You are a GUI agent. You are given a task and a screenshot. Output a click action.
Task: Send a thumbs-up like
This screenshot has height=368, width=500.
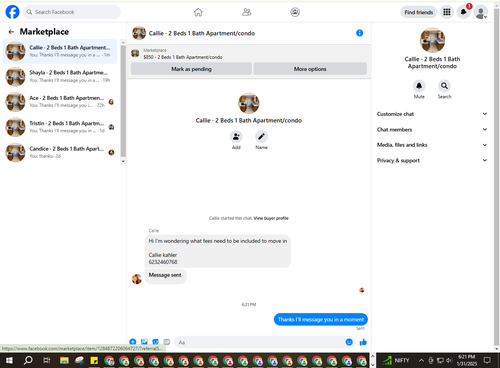[x=363, y=342]
